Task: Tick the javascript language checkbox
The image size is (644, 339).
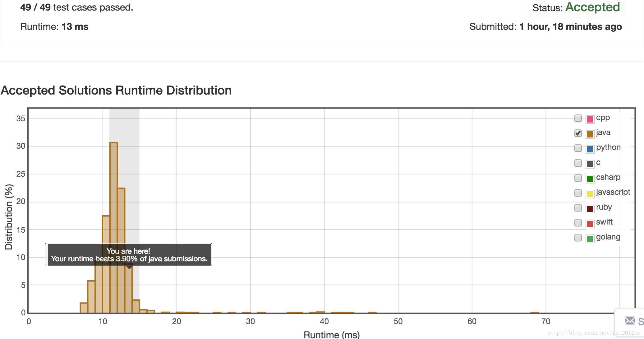Action: (578, 193)
